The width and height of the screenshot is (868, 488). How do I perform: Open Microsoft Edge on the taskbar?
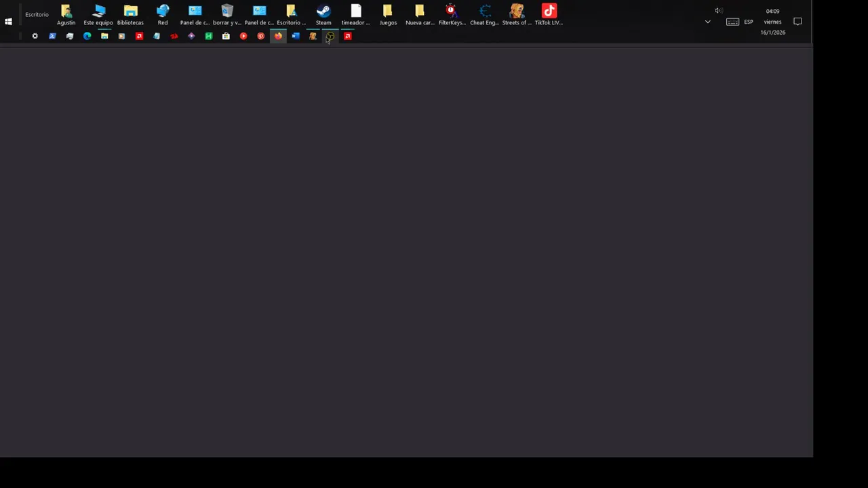[87, 36]
